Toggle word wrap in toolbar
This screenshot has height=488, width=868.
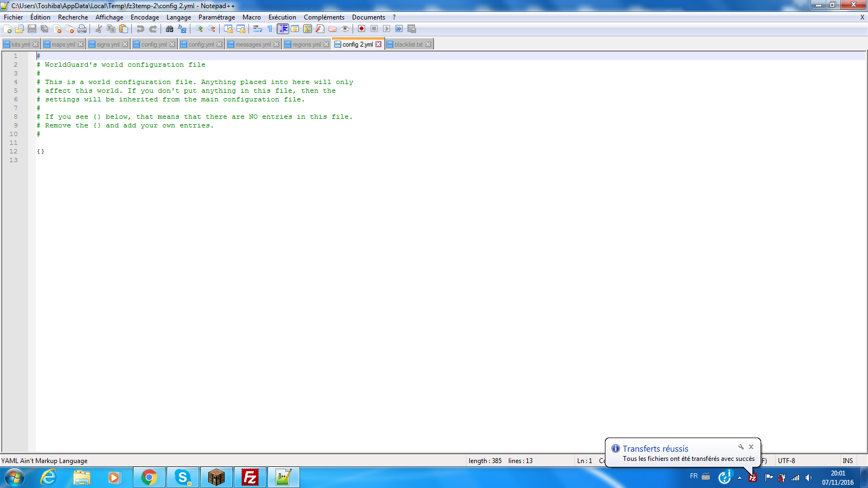coord(257,29)
